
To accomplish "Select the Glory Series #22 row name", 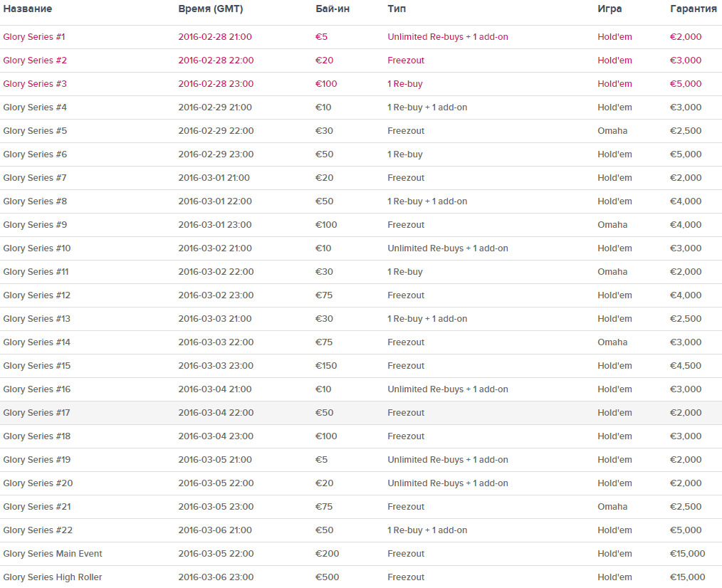I will (x=38, y=530).
